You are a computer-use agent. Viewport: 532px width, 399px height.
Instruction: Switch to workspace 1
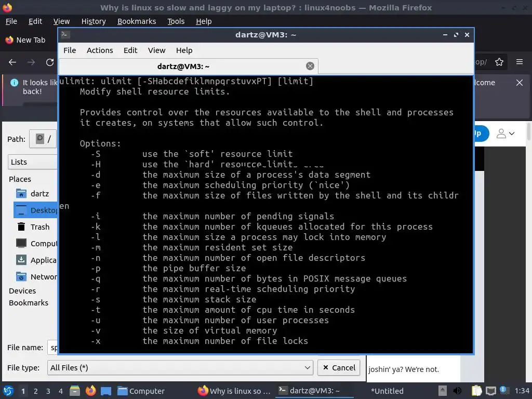[x=23, y=391]
